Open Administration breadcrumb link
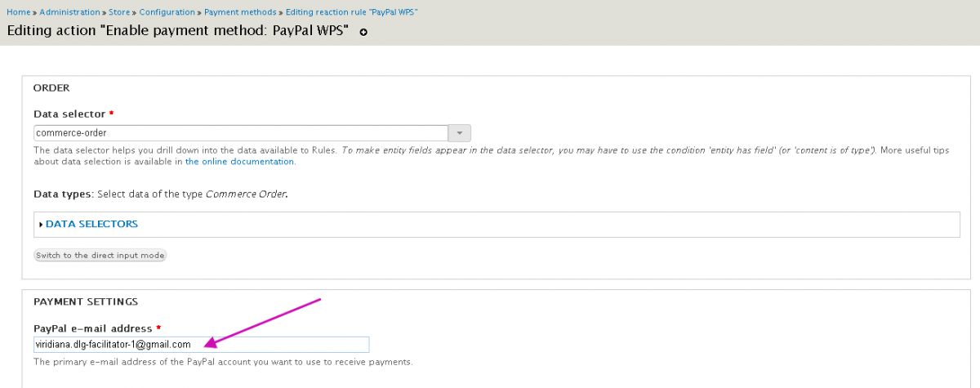 click(70, 12)
